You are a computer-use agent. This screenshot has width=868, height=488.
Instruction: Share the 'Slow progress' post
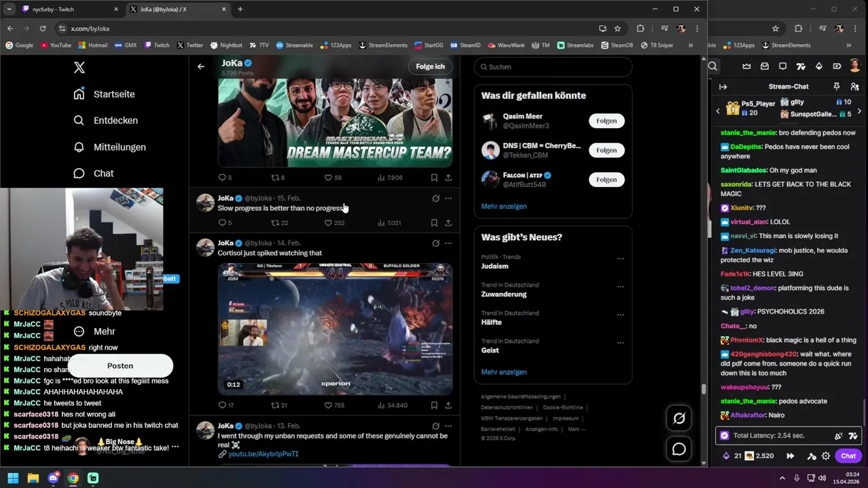click(448, 223)
